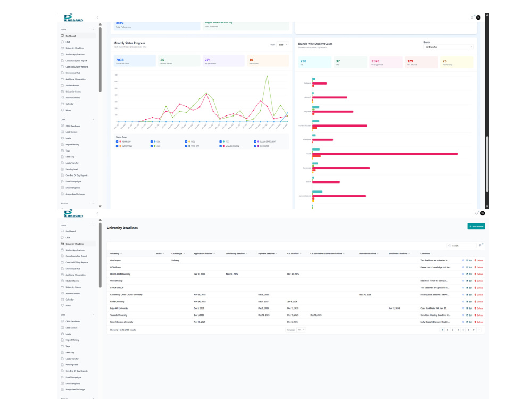Delete Robert Gordon University row

coord(478,322)
